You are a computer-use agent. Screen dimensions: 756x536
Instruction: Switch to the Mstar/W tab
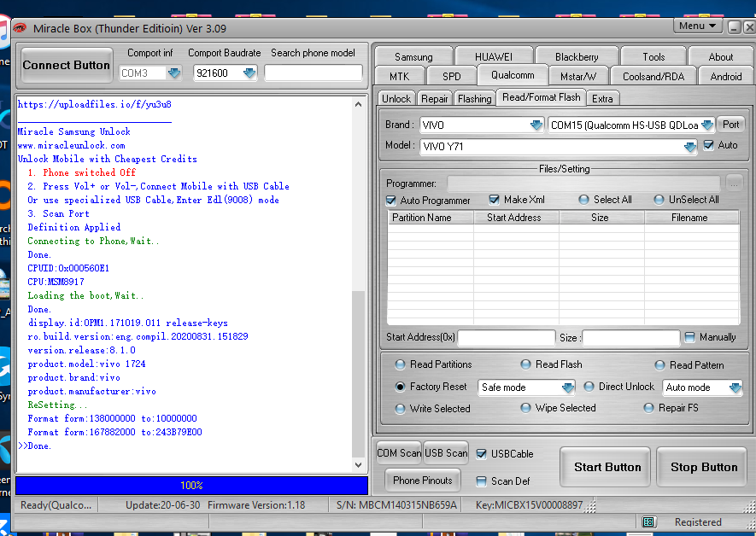(x=578, y=76)
